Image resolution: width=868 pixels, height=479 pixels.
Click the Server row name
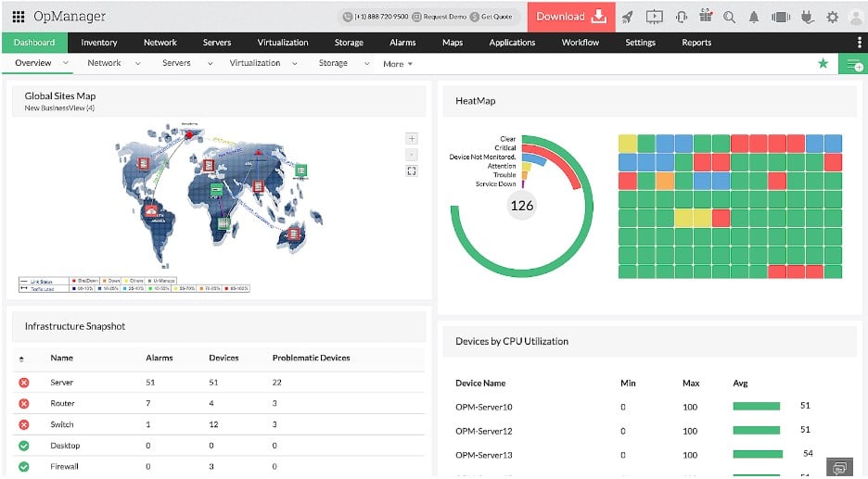tap(61, 383)
